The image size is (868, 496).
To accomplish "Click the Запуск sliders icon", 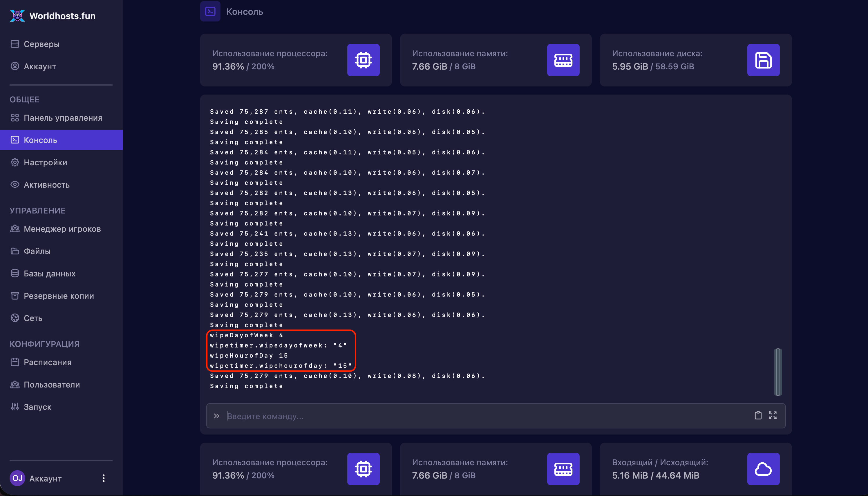I will click(15, 406).
